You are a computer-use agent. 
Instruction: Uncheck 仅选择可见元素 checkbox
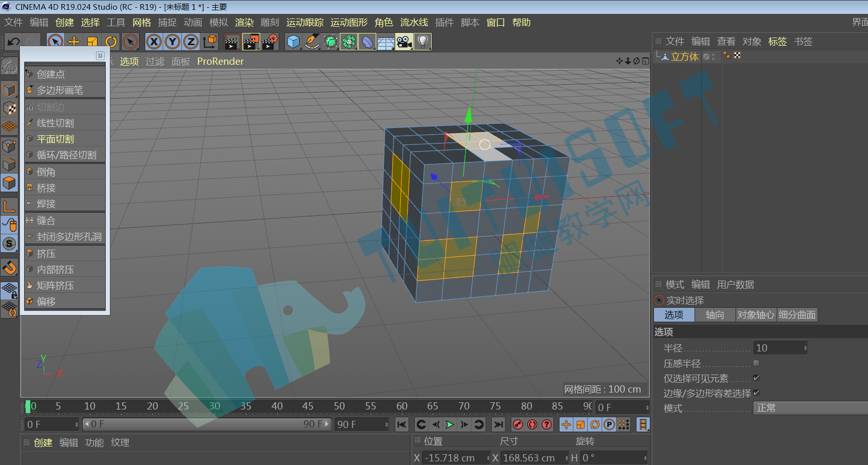pos(756,378)
